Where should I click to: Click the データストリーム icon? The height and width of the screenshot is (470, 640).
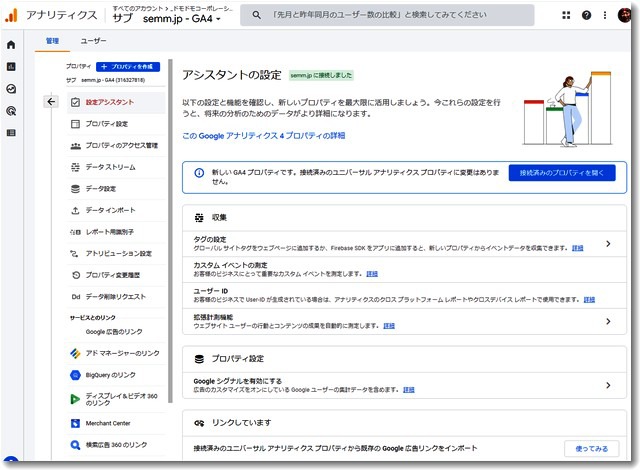(x=76, y=167)
